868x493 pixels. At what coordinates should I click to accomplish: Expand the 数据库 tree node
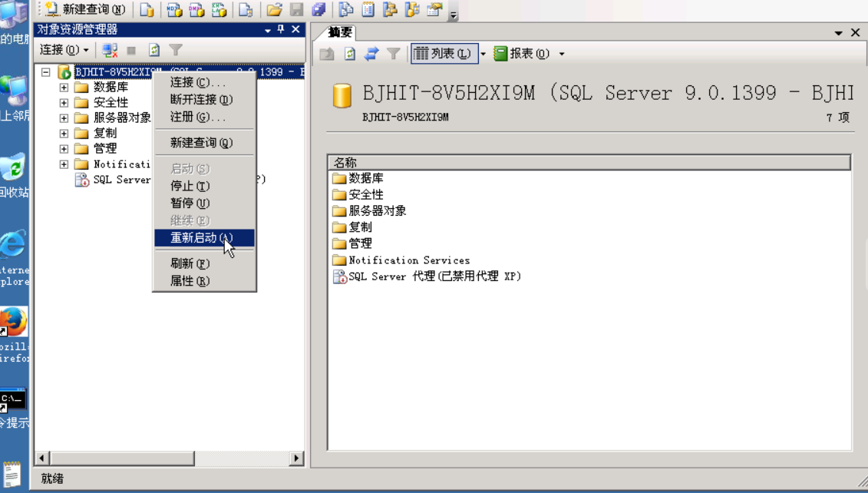(64, 88)
